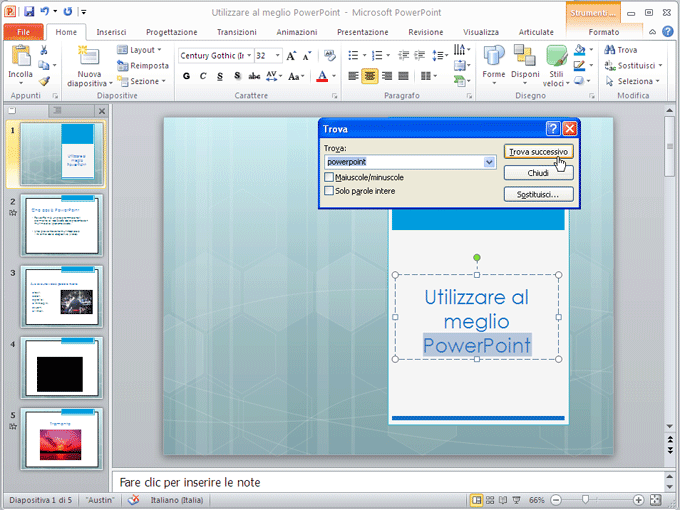Align text right

[387, 76]
